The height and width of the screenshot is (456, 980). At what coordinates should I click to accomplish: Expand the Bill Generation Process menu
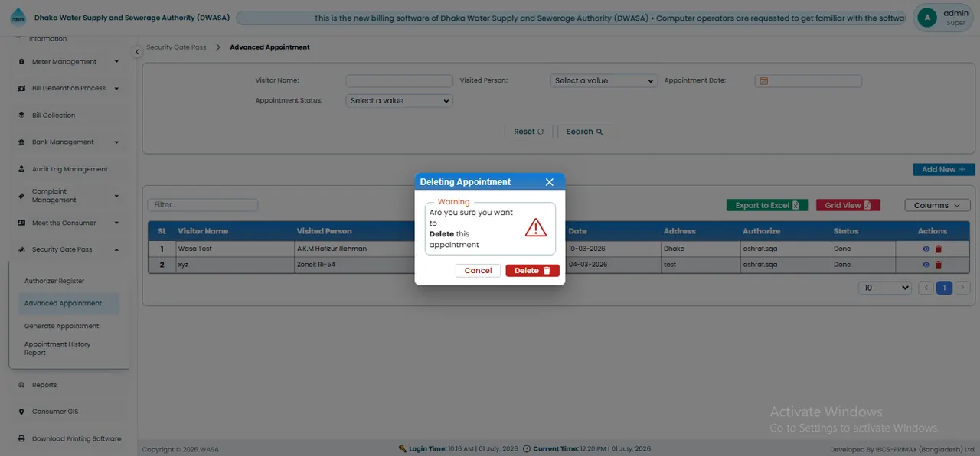70,89
